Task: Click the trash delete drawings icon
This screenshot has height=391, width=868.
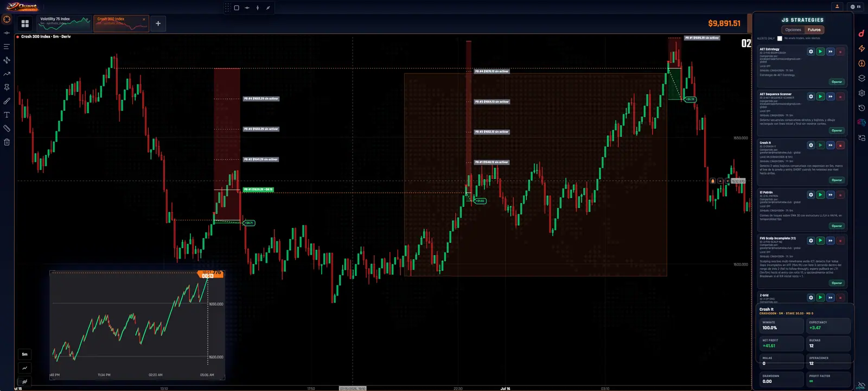Action: click(7, 142)
